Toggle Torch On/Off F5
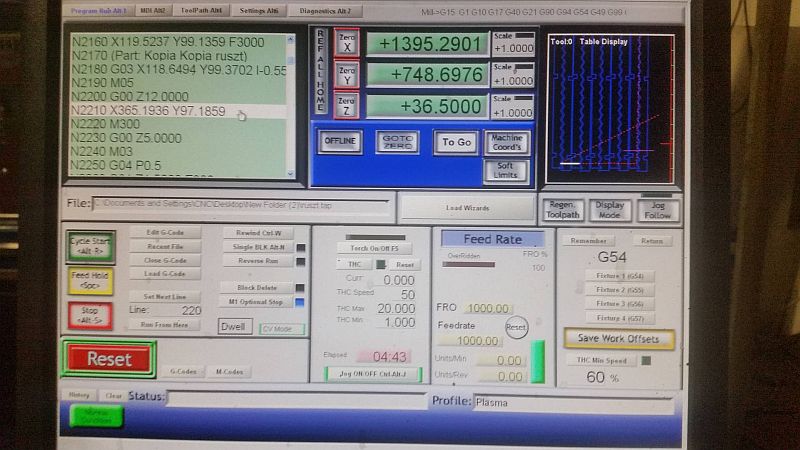 click(x=374, y=248)
